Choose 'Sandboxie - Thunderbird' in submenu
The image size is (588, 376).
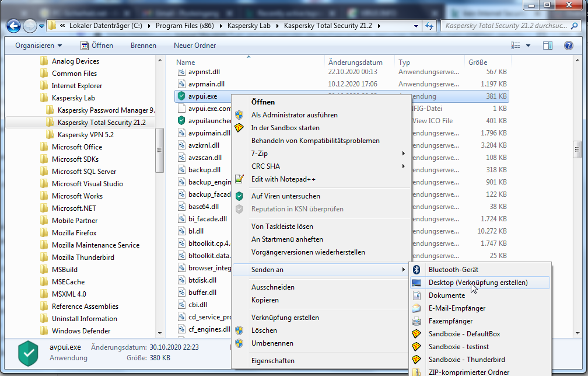pos(480,360)
